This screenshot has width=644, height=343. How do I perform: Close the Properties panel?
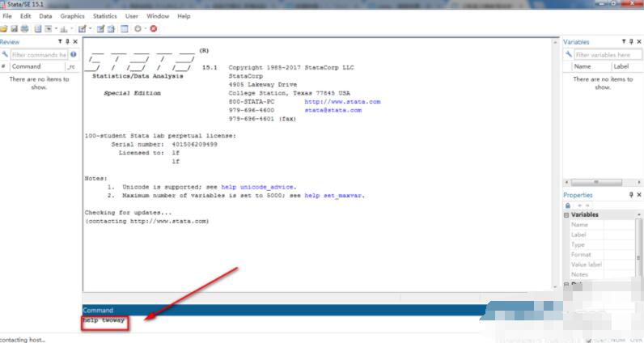[639, 195]
